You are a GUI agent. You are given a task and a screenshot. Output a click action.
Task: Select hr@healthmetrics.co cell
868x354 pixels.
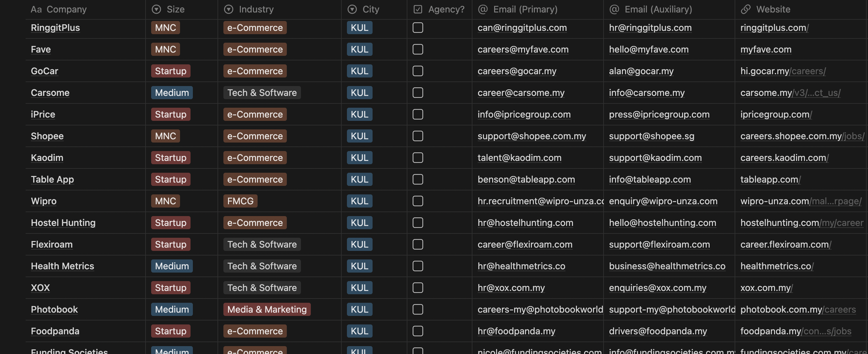537,266
